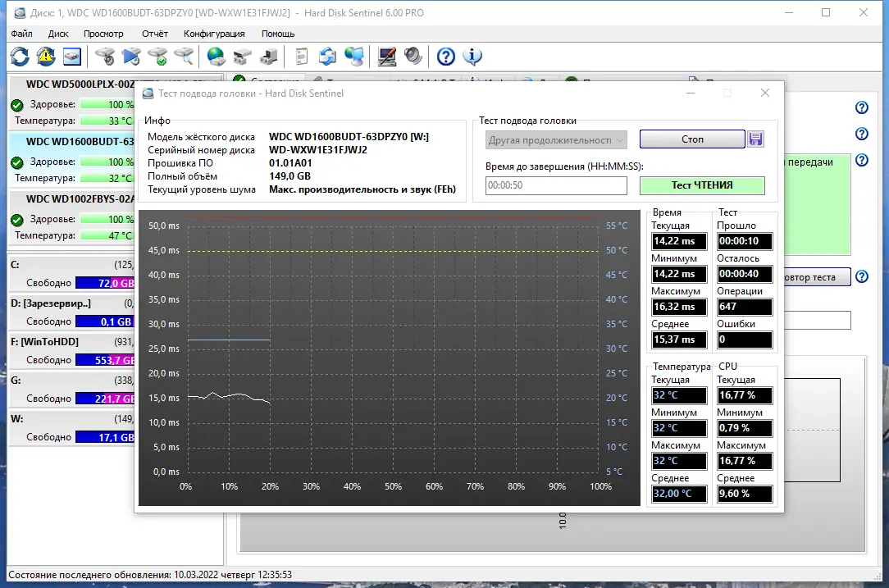The height and width of the screenshot is (588, 889).
Task: Click the globe with monitor network icon
Action: [354, 57]
